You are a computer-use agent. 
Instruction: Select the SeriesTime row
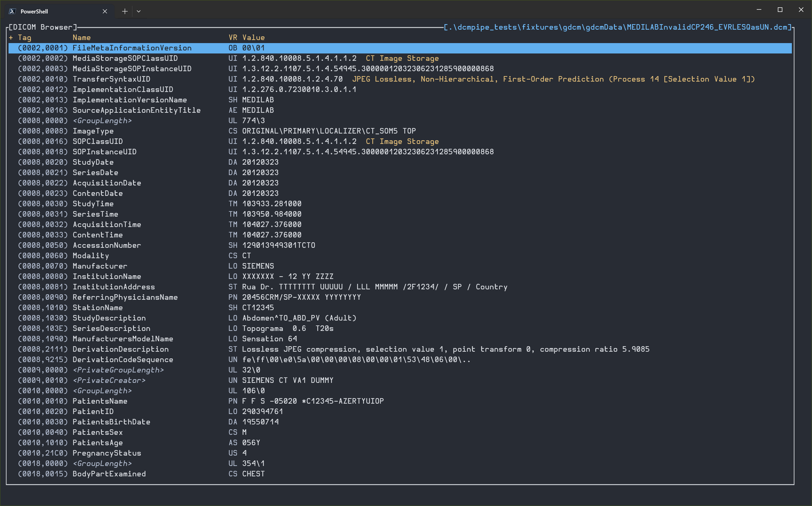(x=400, y=214)
